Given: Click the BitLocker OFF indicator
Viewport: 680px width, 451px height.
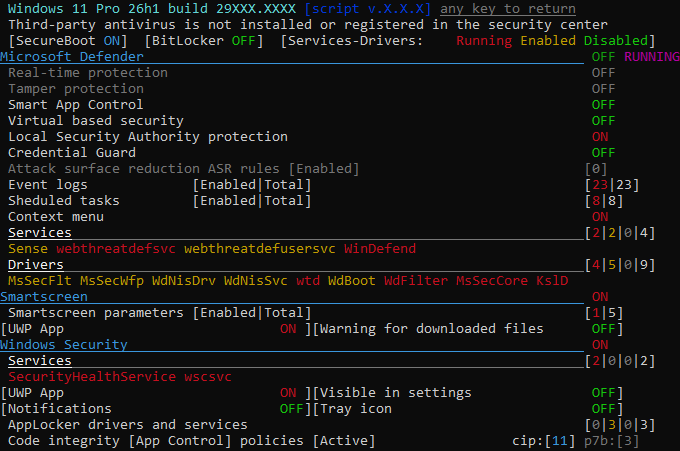Looking at the screenshot, I should point(204,41).
